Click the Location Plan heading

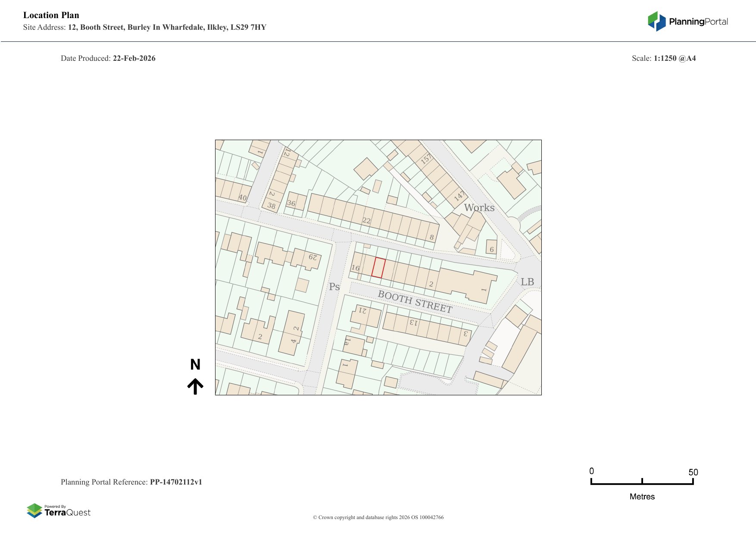tap(51, 15)
